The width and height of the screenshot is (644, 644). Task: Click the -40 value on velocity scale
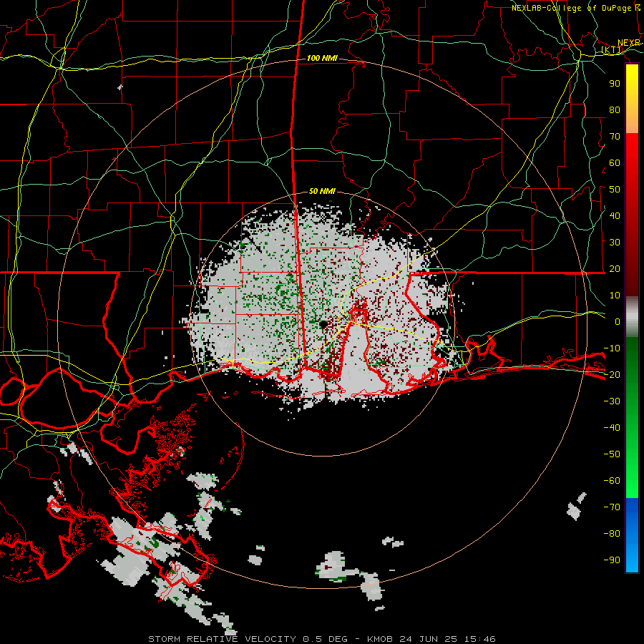click(612, 428)
